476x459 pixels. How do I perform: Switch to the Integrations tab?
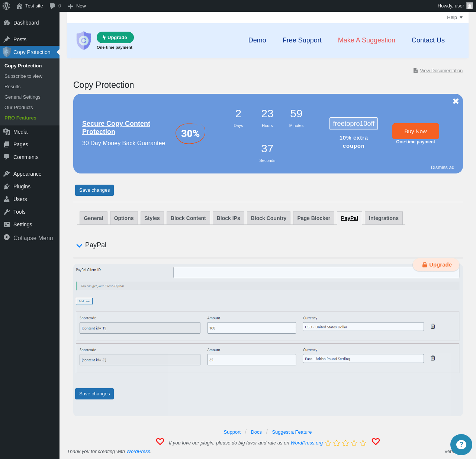pyautogui.click(x=383, y=218)
